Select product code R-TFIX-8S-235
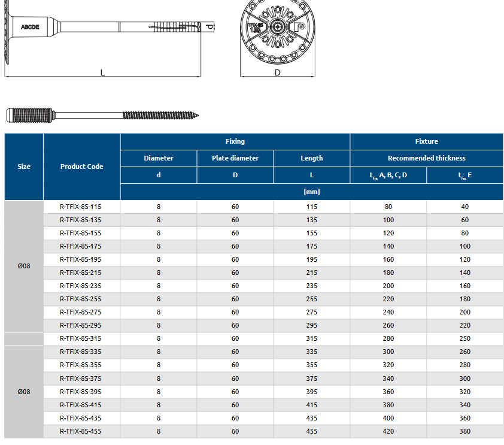This screenshot has width=504, height=445. click(x=80, y=286)
